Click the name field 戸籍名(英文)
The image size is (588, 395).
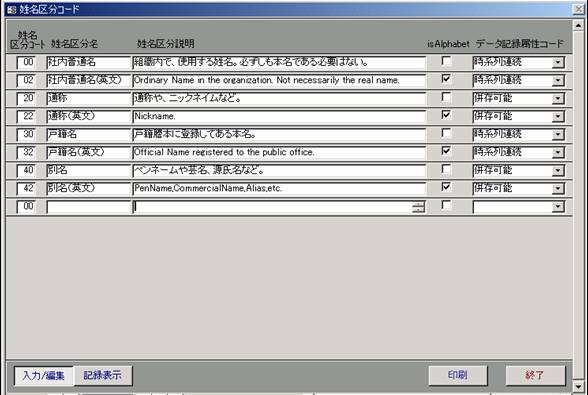click(88, 152)
